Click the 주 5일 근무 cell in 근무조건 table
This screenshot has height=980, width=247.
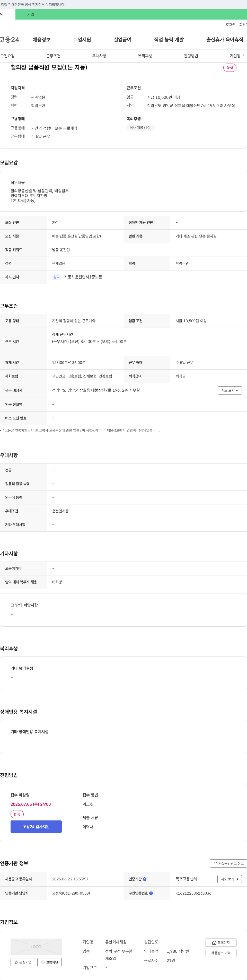click(x=184, y=363)
